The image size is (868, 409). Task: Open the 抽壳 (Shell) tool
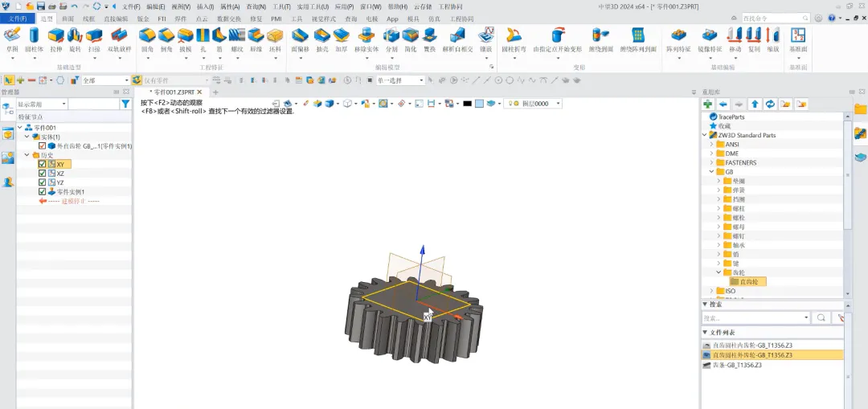(x=321, y=38)
